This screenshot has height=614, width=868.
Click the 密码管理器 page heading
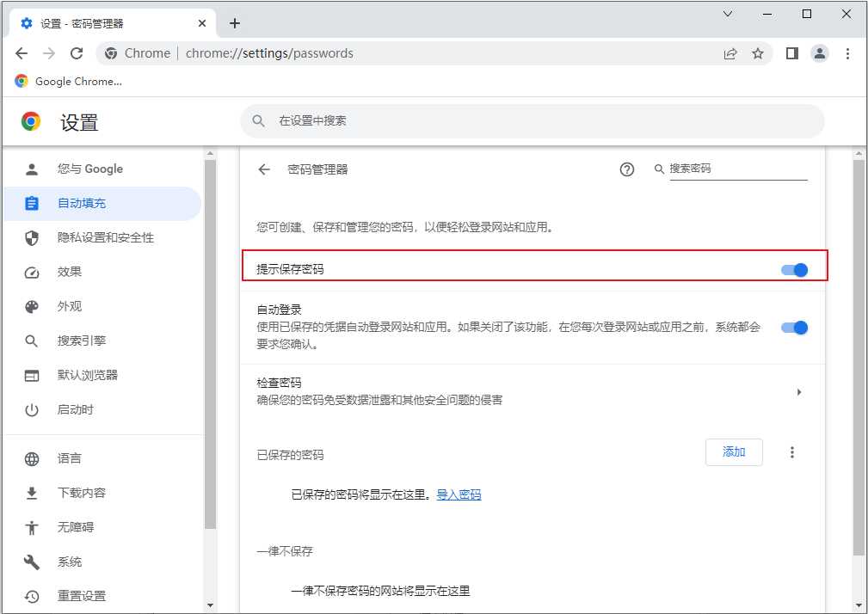[317, 169]
